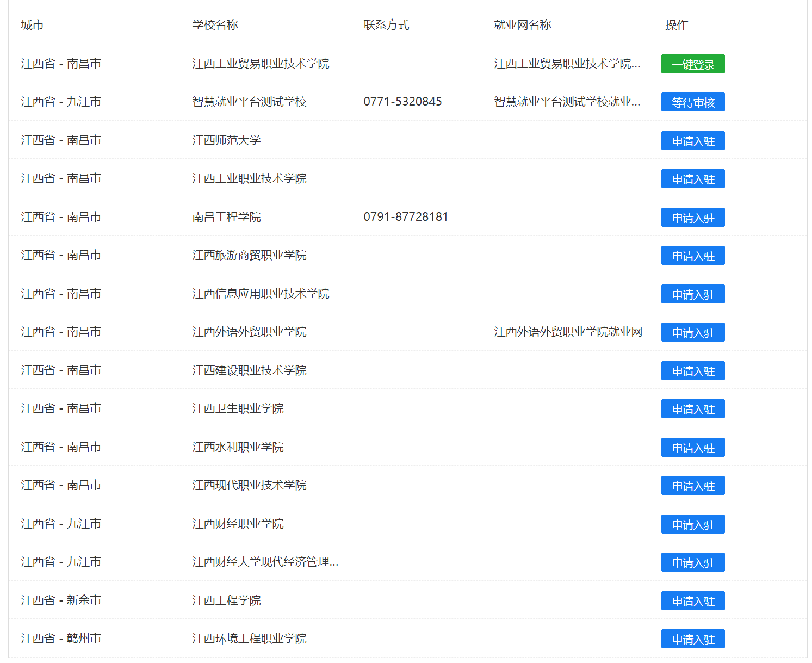Click city cell in 江西师范大学 row
Image resolution: width=812 pixels, height=663 pixels.
pos(61,140)
